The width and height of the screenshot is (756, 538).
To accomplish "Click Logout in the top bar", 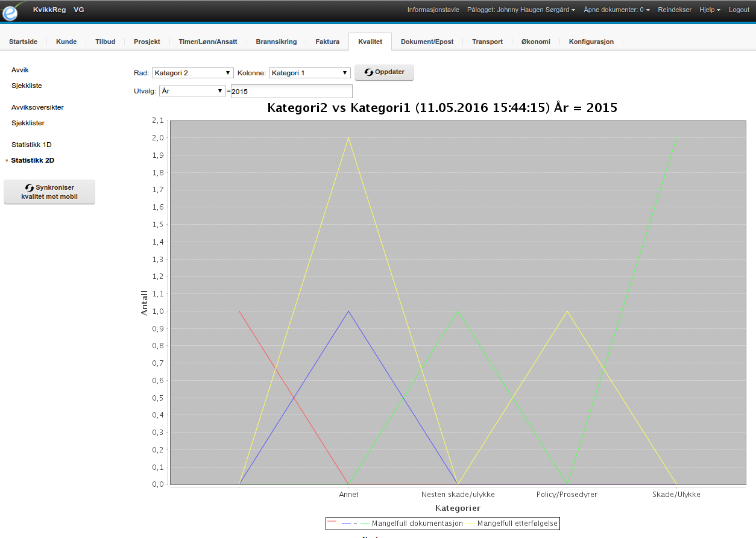I will [739, 10].
